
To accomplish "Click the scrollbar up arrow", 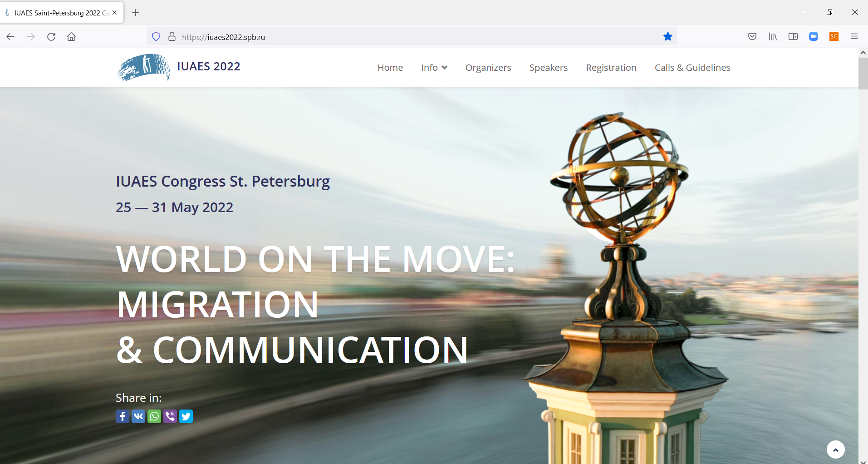I will click(x=863, y=53).
